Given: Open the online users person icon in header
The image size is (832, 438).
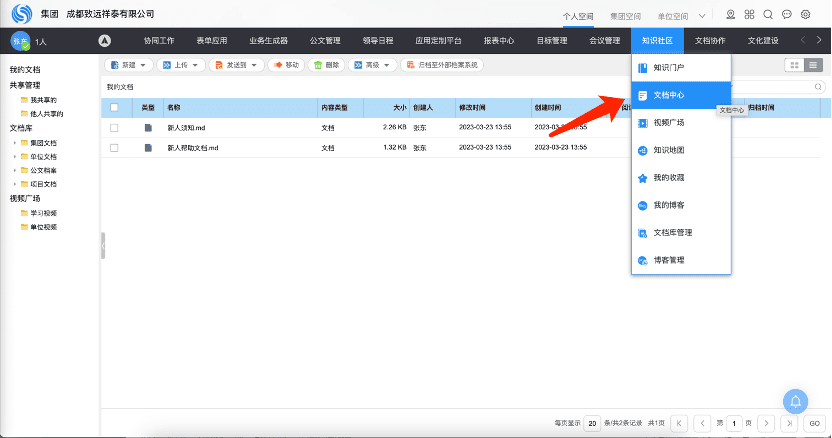Looking at the screenshot, I should 731,14.
